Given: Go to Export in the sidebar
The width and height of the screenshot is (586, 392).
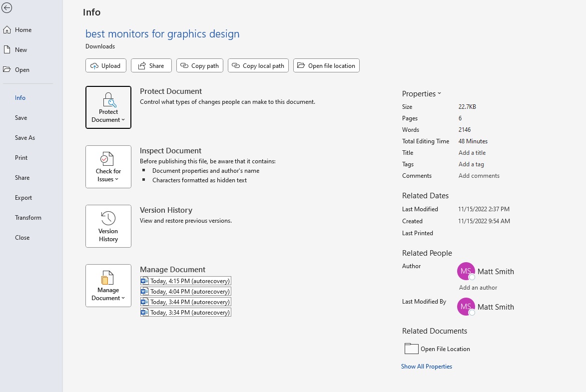Looking at the screenshot, I should pyautogui.click(x=23, y=198).
